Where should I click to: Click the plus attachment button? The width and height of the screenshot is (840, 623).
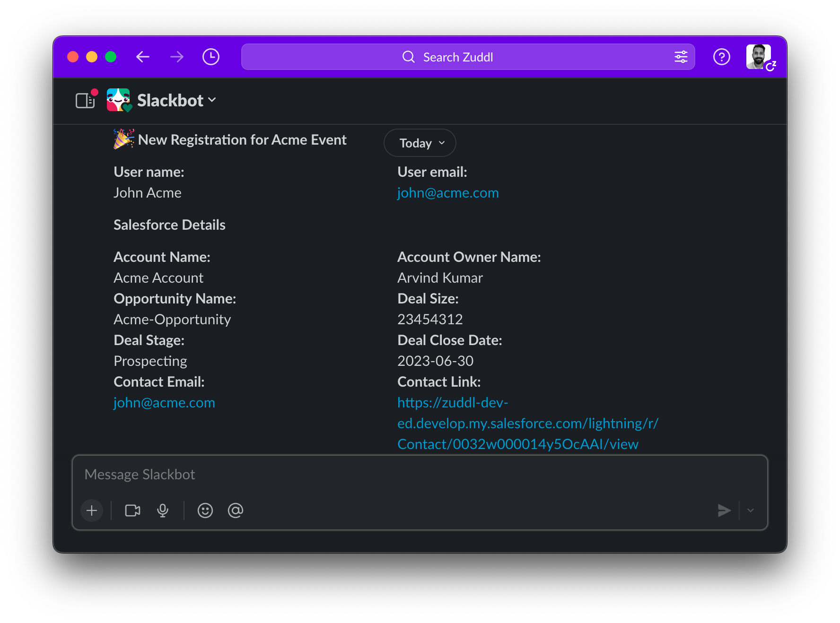pyautogui.click(x=92, y=511)
